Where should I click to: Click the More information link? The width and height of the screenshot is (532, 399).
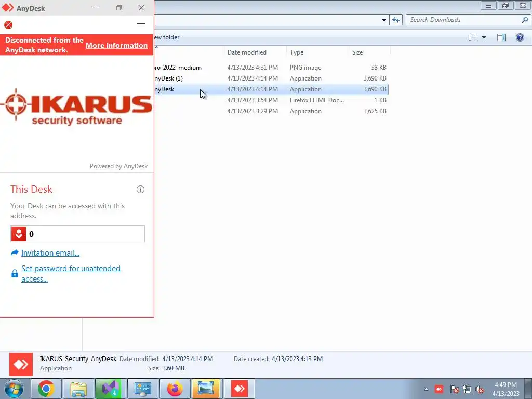[x=117, y=45]
